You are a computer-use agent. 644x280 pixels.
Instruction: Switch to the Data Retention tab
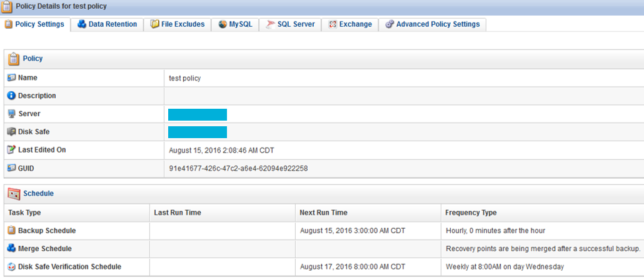(107, 24)
